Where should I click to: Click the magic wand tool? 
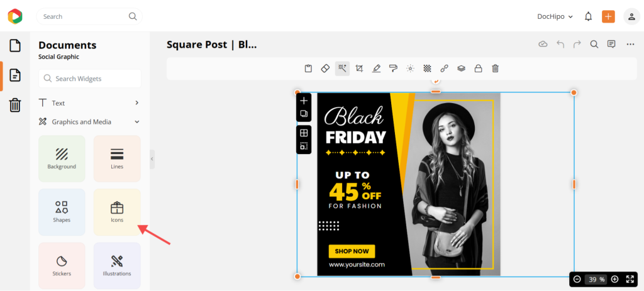point(342,69)
